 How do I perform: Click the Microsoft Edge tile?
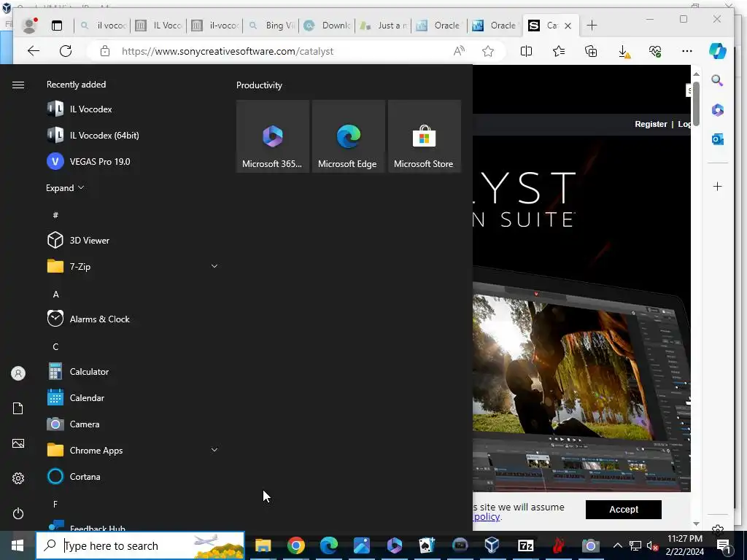pyautogui.click(x=348, y=136)
